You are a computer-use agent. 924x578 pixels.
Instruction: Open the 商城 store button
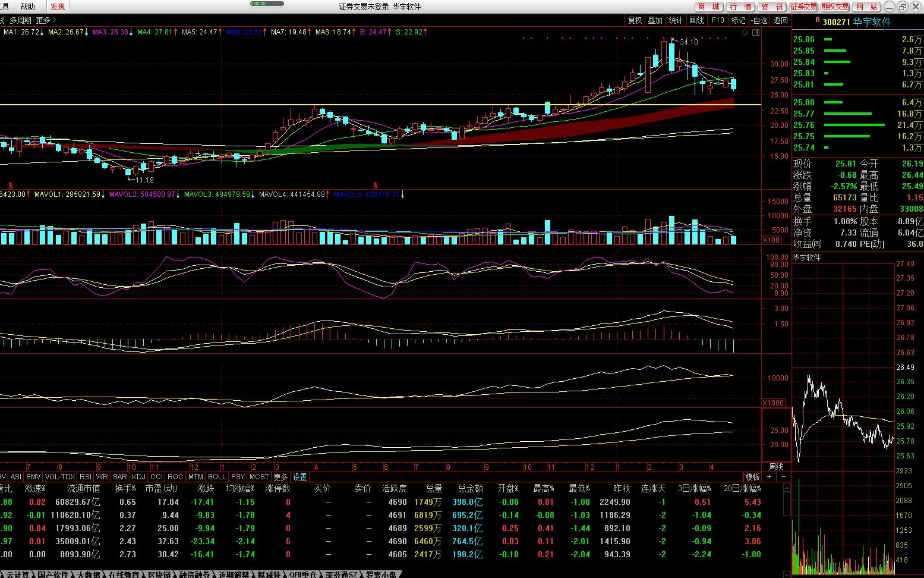click(x=709, y=7)
